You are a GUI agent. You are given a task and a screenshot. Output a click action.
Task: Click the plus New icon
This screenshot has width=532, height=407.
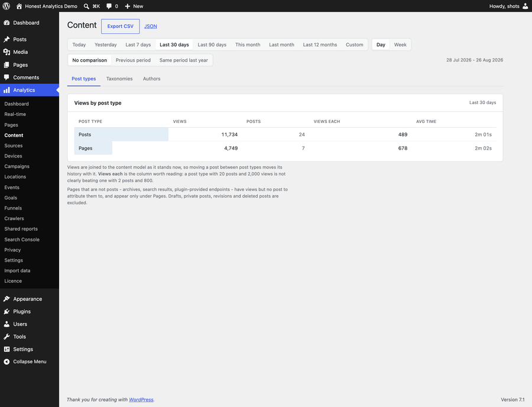(x=128, y=6)
